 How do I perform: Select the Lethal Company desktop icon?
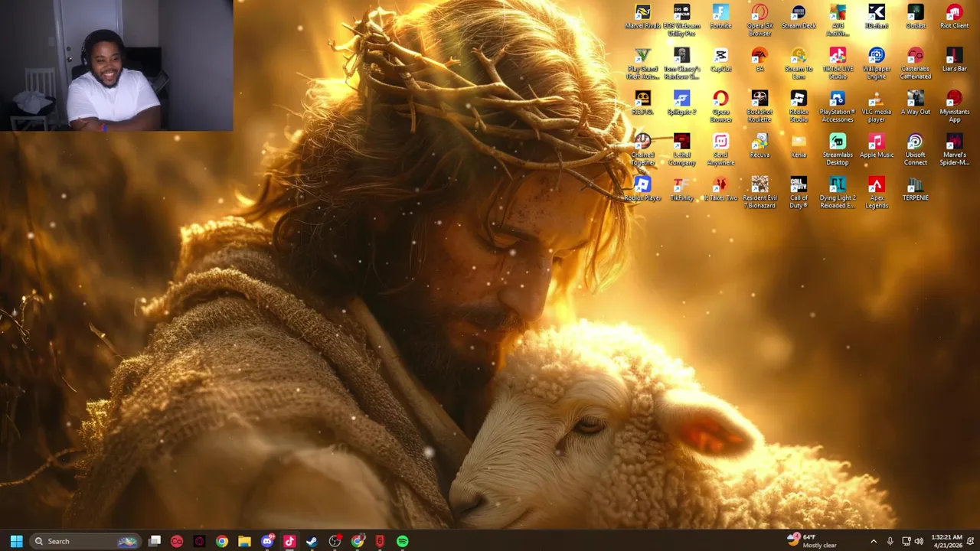681,149
